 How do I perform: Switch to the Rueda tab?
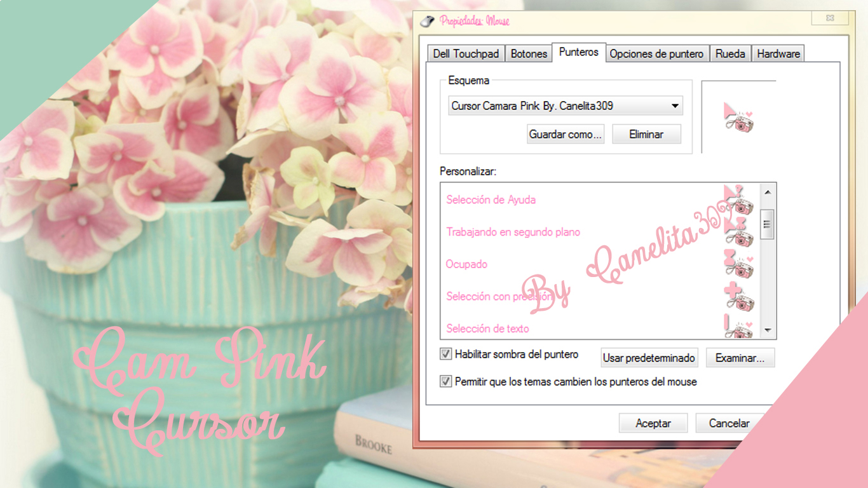pos(730,54)
